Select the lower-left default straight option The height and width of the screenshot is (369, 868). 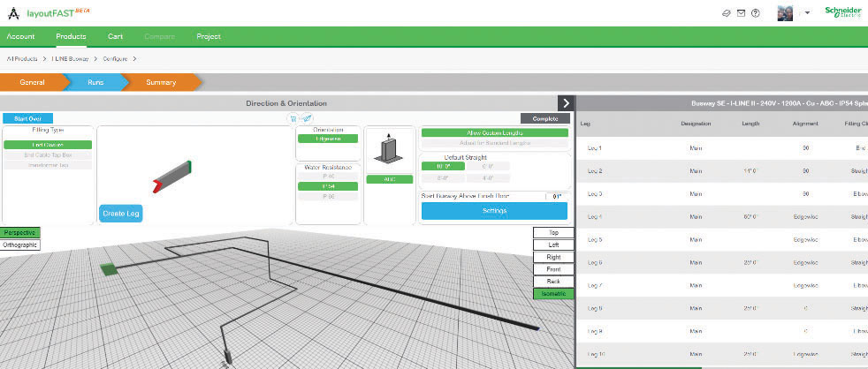[443, 178]
